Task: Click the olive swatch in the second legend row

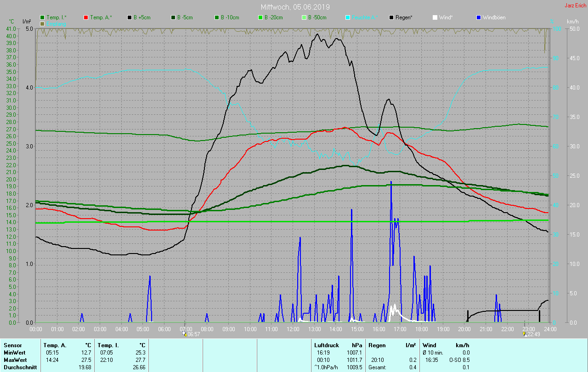Action: point(43,23)
